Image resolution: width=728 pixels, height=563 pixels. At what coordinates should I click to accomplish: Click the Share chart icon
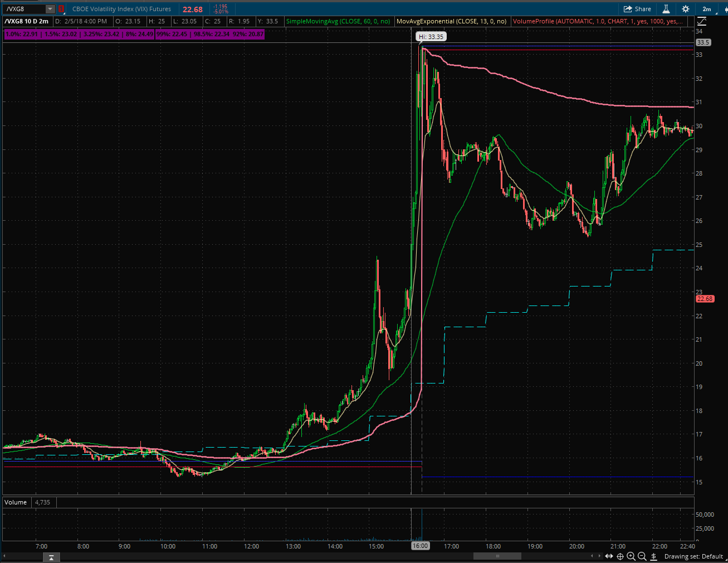tap(637, 9)
